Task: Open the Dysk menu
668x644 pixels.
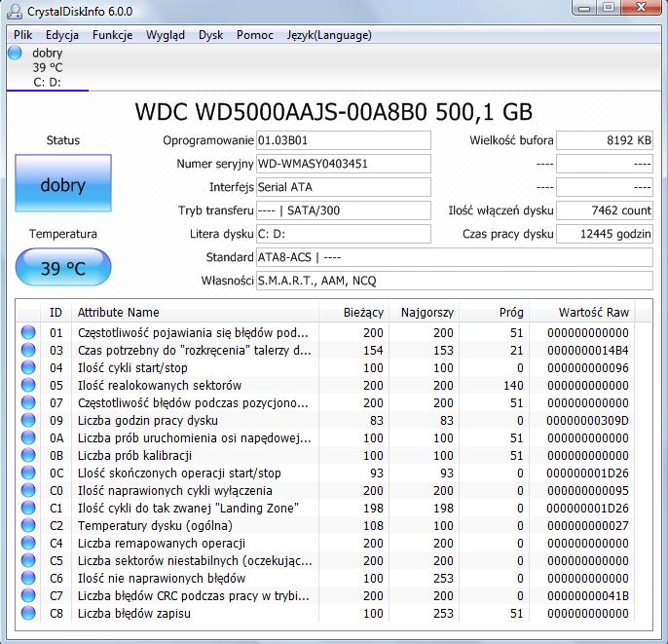Action: coord(211,35)
